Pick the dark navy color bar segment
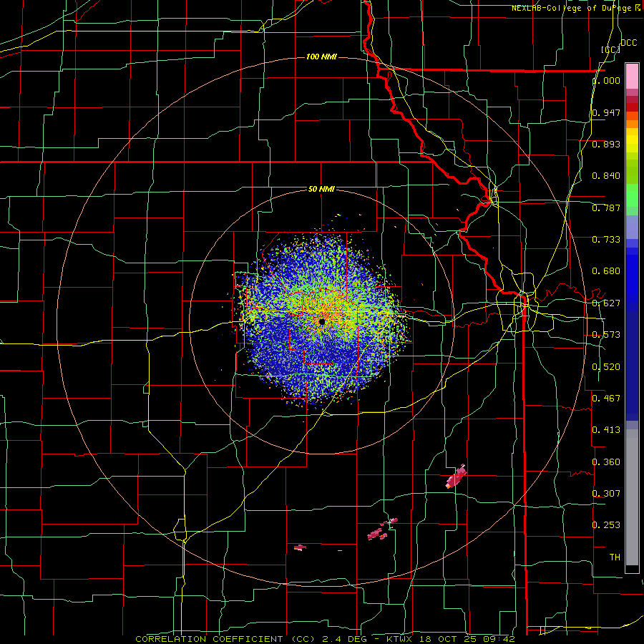Screen dimensions: 644x644 [x=632, y=366]
